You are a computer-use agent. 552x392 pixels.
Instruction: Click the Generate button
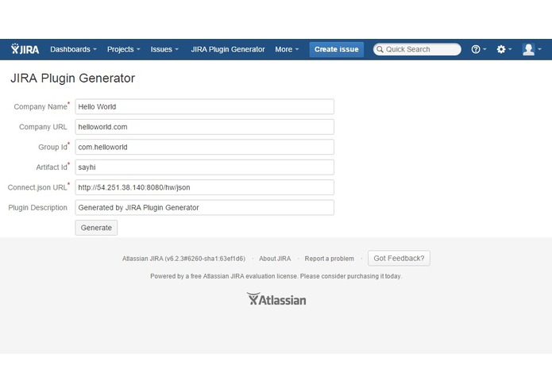96,228
